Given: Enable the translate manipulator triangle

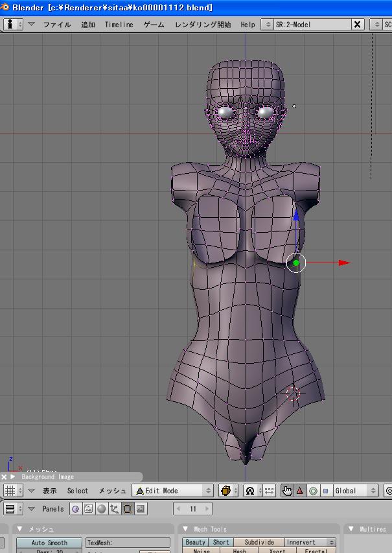Looking at the screenshot, I should [x=300, y=491].
